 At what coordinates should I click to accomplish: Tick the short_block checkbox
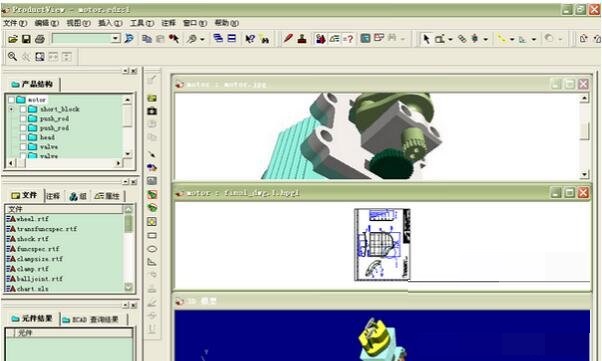(x=23, y=109)
